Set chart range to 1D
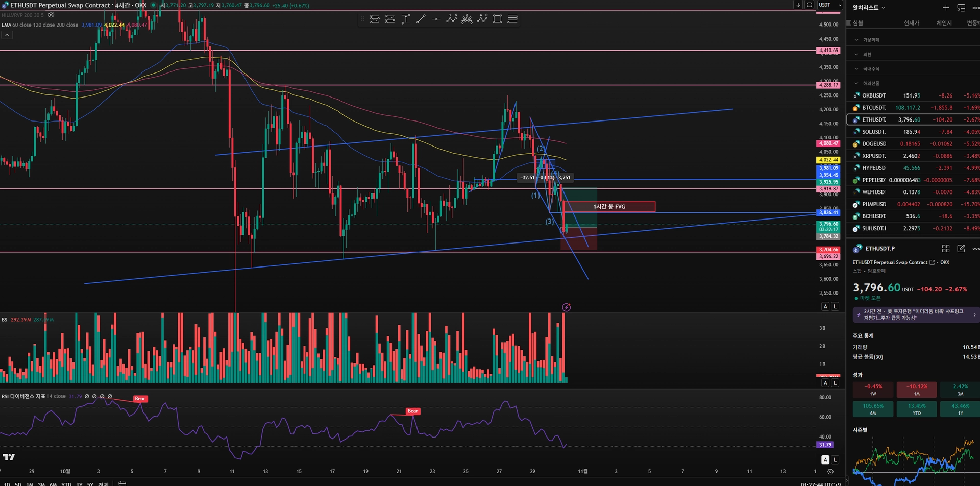Image resolution: width=980 pixels, height=486 pixels. pos(7,483)
